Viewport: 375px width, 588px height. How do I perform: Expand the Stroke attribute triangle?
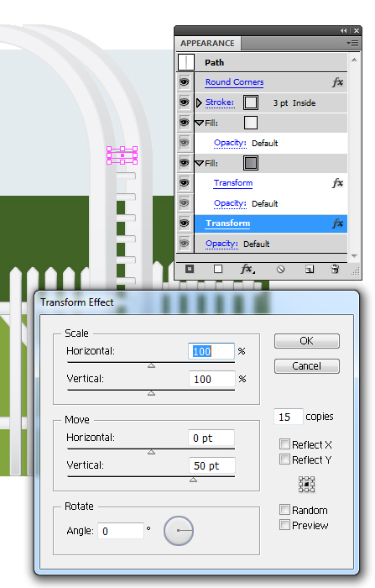200,102
